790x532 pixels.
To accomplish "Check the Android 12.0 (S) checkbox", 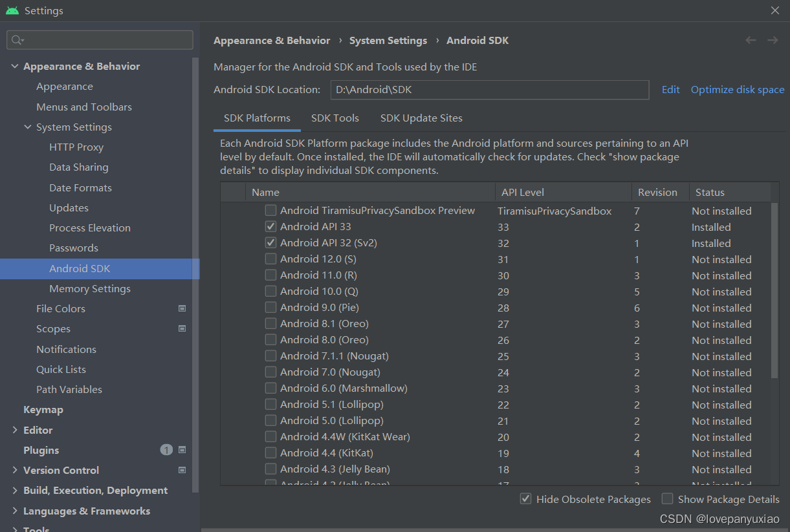I will [x=270, y=259].
